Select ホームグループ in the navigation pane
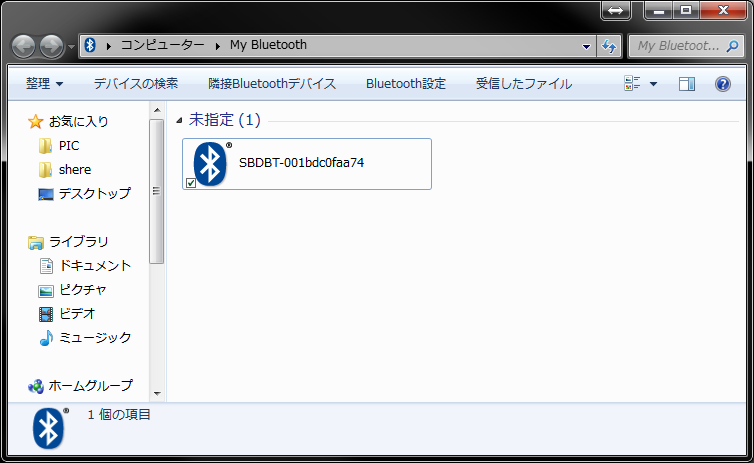754x463 pixels. point(90,386)
